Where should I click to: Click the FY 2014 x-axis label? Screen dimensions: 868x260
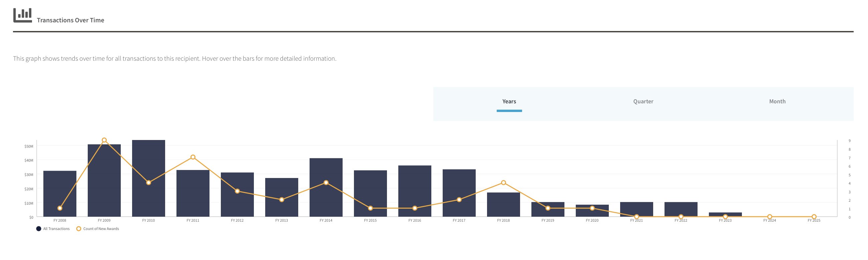(x=326, y=220)
